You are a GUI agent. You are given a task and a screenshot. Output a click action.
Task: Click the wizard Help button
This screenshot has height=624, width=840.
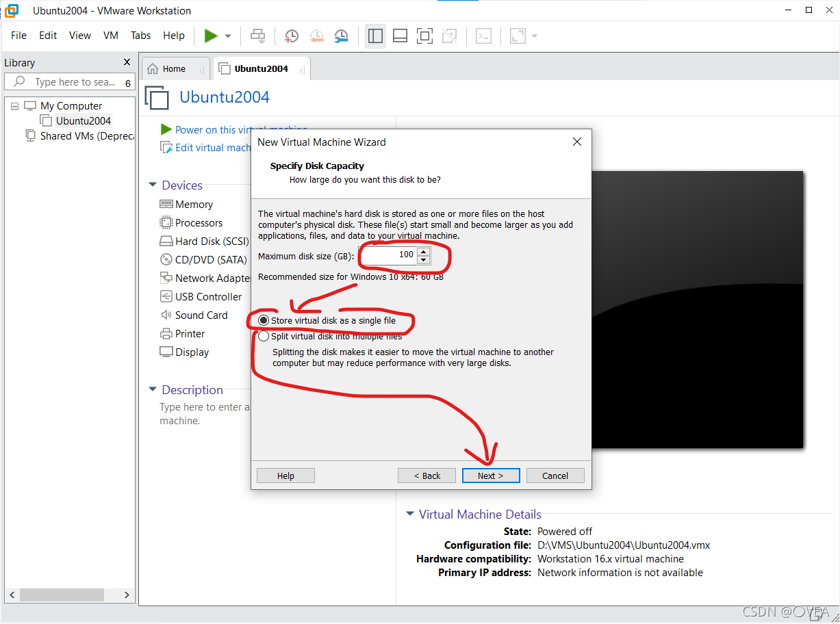[x=285, y=476]
